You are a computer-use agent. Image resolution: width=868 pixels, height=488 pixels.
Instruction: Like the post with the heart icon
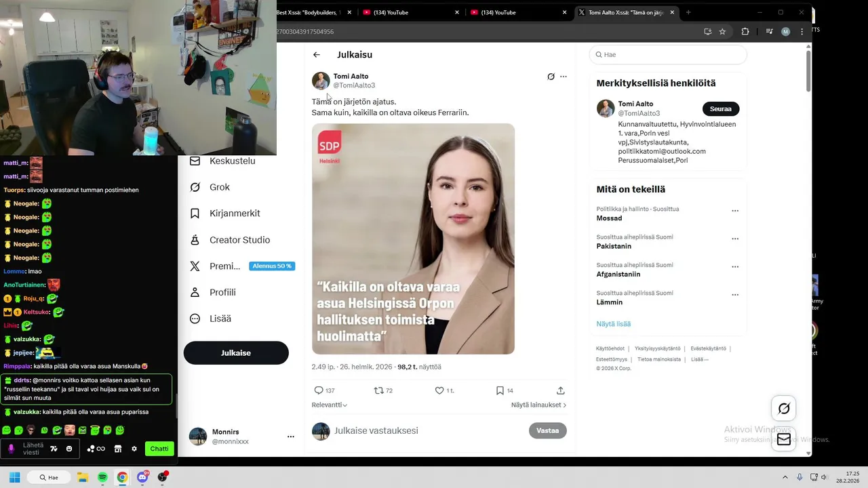click(x=439, y=390)
